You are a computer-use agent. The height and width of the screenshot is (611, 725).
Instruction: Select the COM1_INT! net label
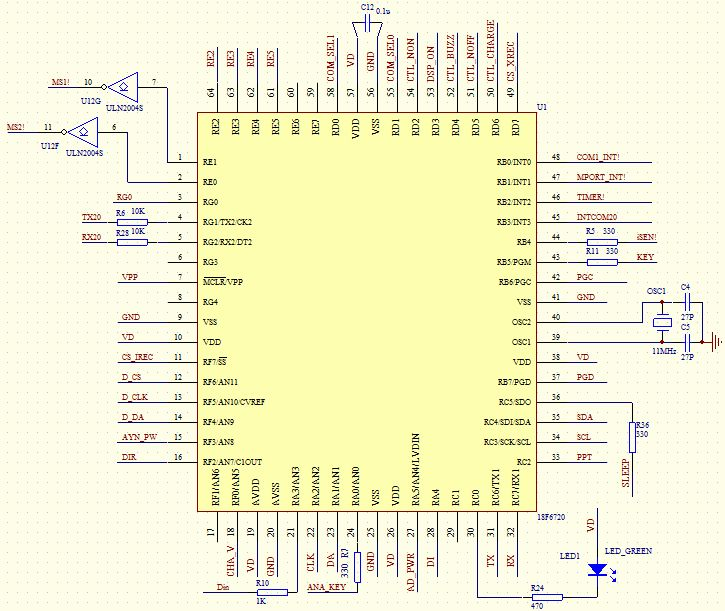tap(598, 157)
